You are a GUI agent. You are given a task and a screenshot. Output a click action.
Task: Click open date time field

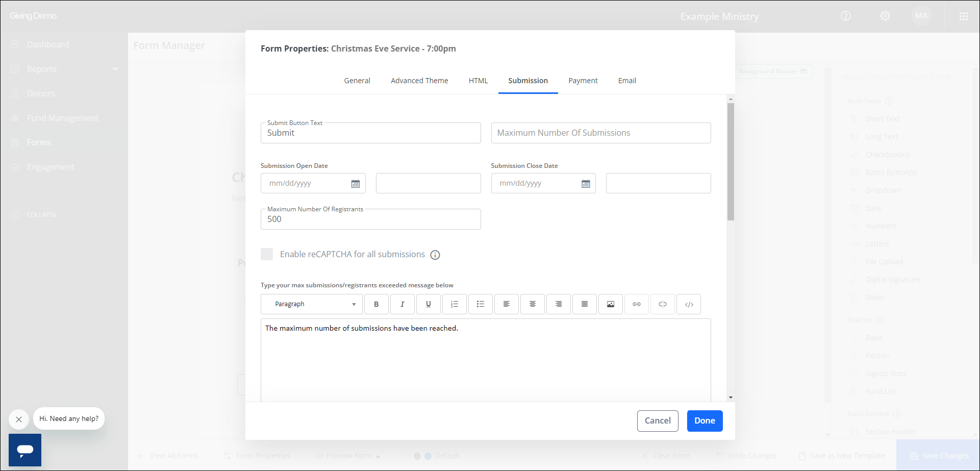click(x=429, y=183)
